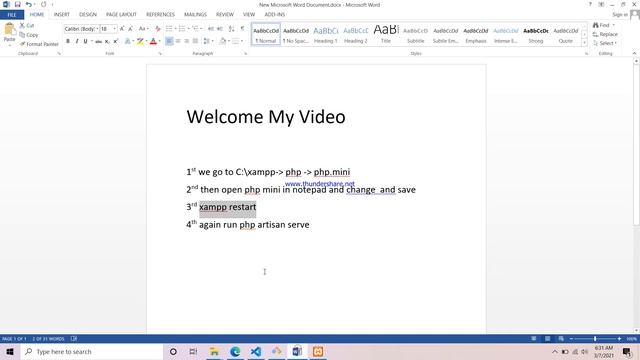640x360 pixels.
Task: Switch to the INSERT tab
Action: pos(62,15)
